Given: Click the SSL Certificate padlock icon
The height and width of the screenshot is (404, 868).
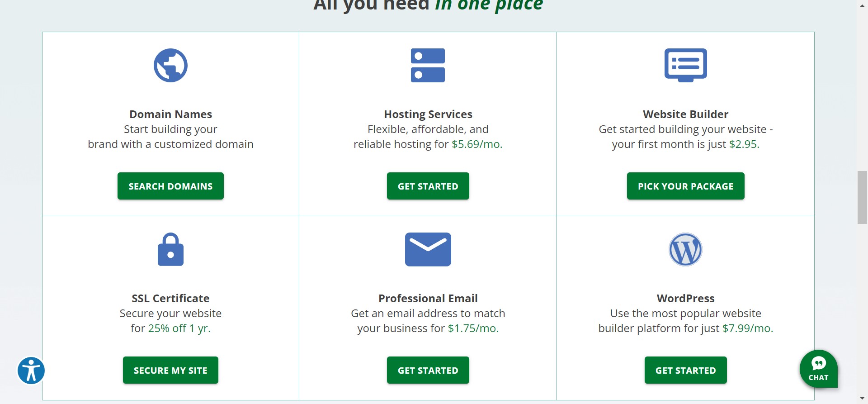Looking at the screenshot, I should click(x=170, y=249).
